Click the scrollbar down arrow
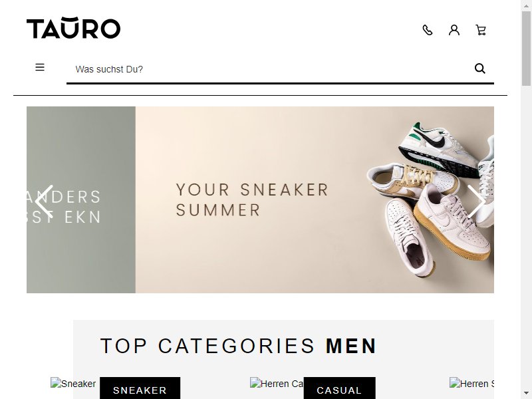Screen dimensions: 532x399 tap(526, 393)
